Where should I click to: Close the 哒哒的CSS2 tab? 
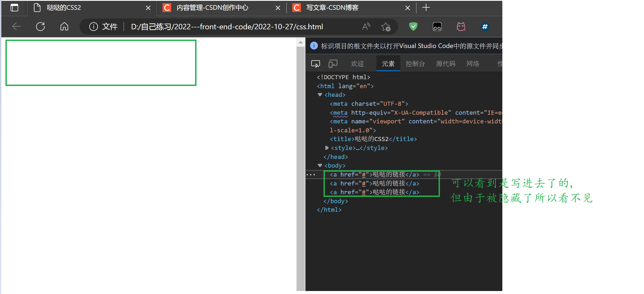pyautogui.click(x=148, y=8)
